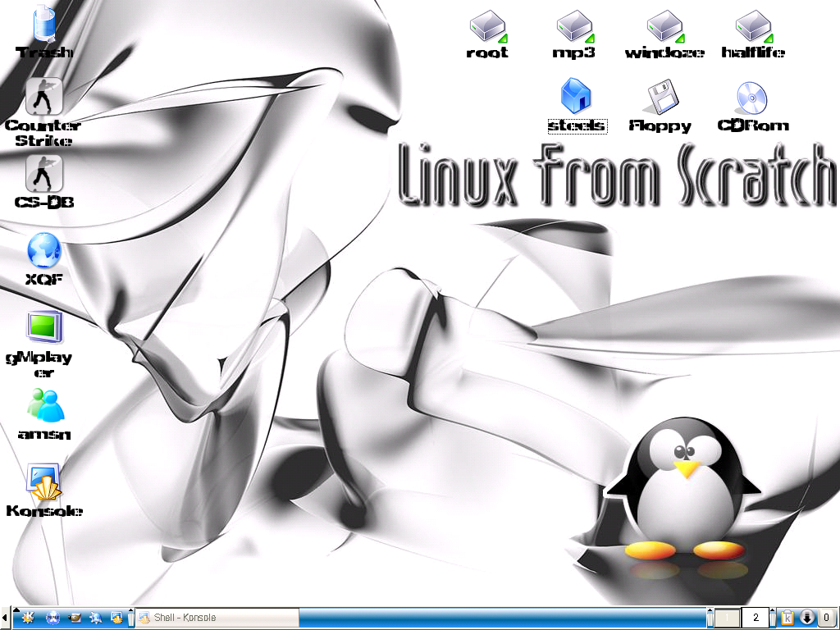This screenshot has width=840, height=630.
Task: Launch the round blue browser icon in panel
Action: coord(52,618)
